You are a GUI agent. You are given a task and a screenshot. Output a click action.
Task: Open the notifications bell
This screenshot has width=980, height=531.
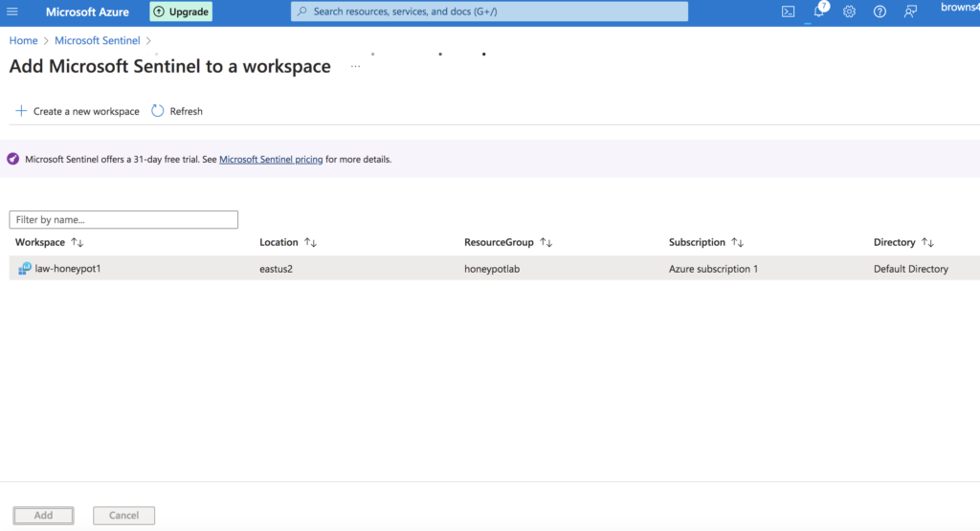pos(819,11)
